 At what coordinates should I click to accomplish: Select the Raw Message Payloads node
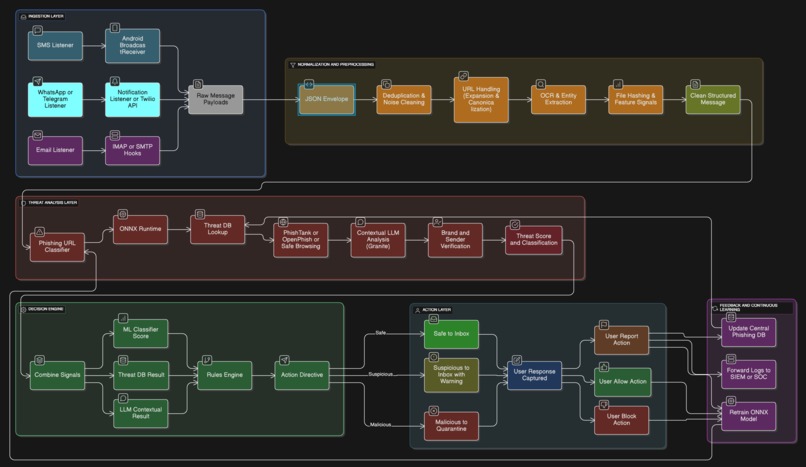[215, 99]
